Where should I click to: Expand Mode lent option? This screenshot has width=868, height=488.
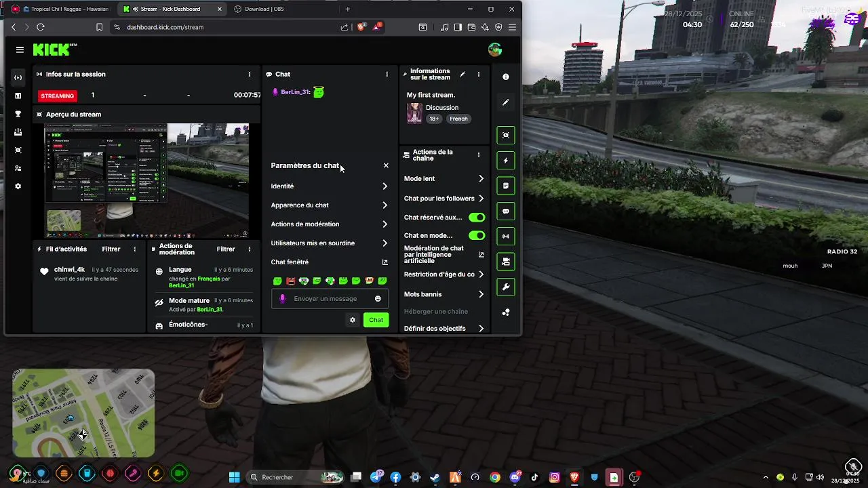pos(444,179)
